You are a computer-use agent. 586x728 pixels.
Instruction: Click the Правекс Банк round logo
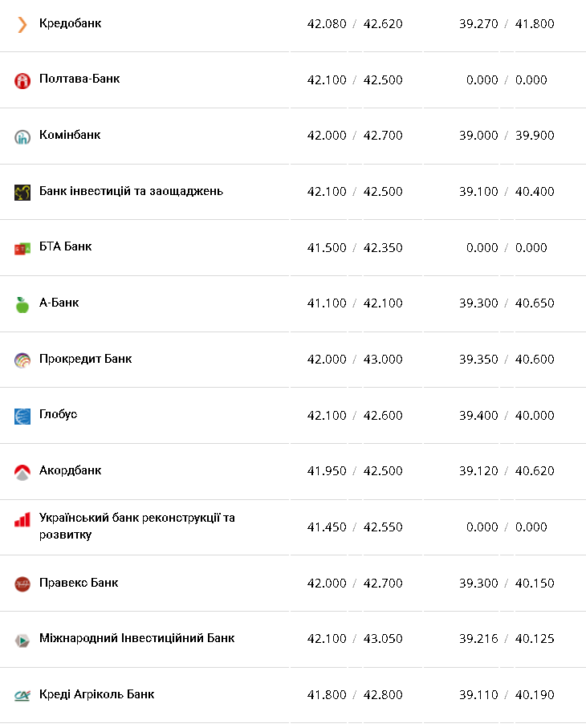[22, 584]
